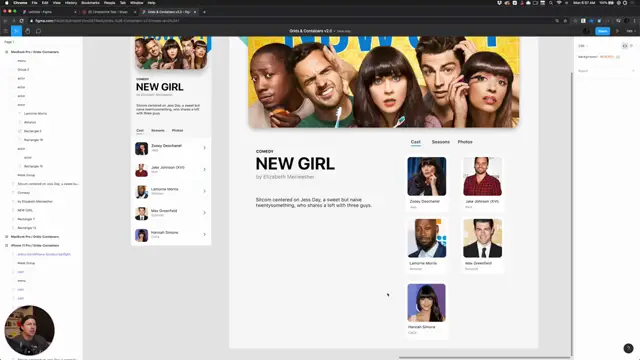Collapse iPhone 11 Pro / Grids-Containers frame

[x=6, y=245]
